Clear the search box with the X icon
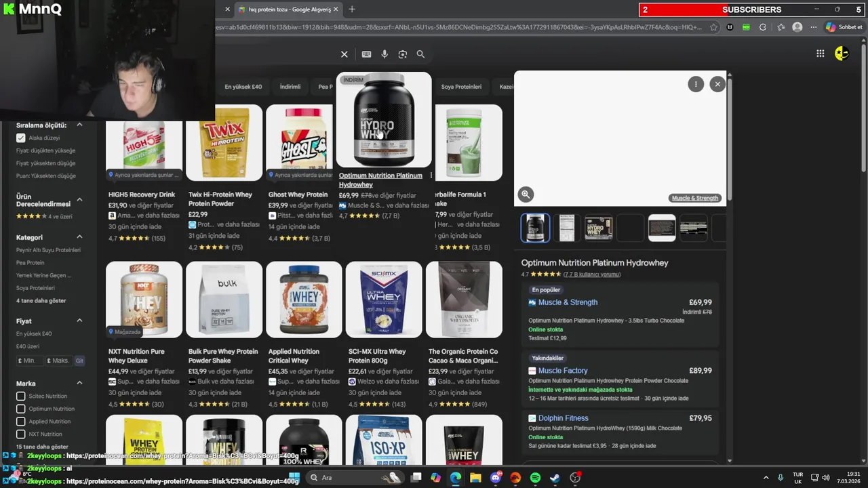Viewport: 868px width, 488px height. point(344,54)
